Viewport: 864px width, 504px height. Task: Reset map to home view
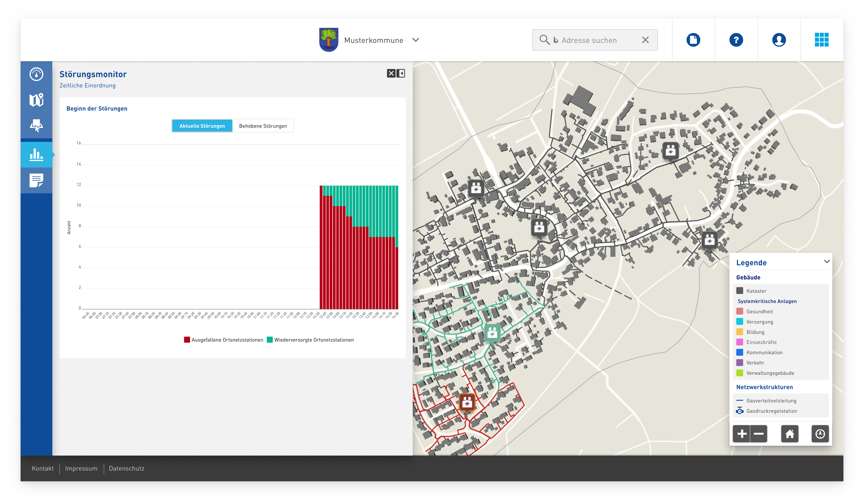(x=790, y=434)
